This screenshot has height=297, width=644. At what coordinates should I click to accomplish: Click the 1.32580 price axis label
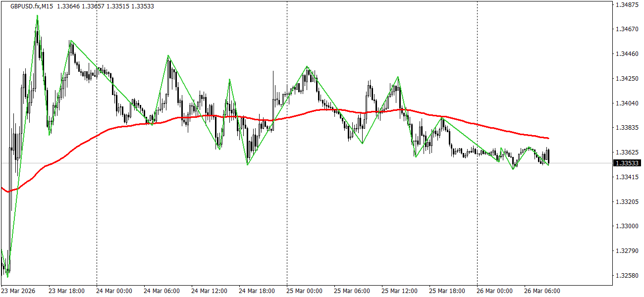point(626,275)
